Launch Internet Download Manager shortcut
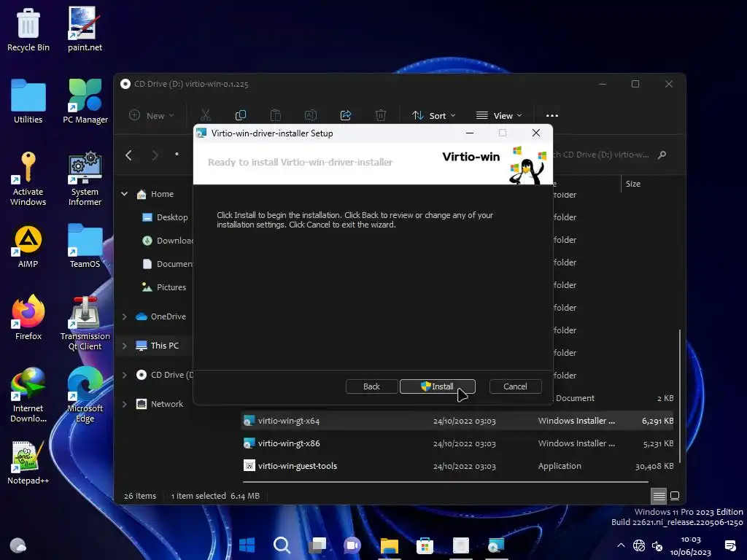The height and width of the screenshot is (560, 747). click(28, 395)
